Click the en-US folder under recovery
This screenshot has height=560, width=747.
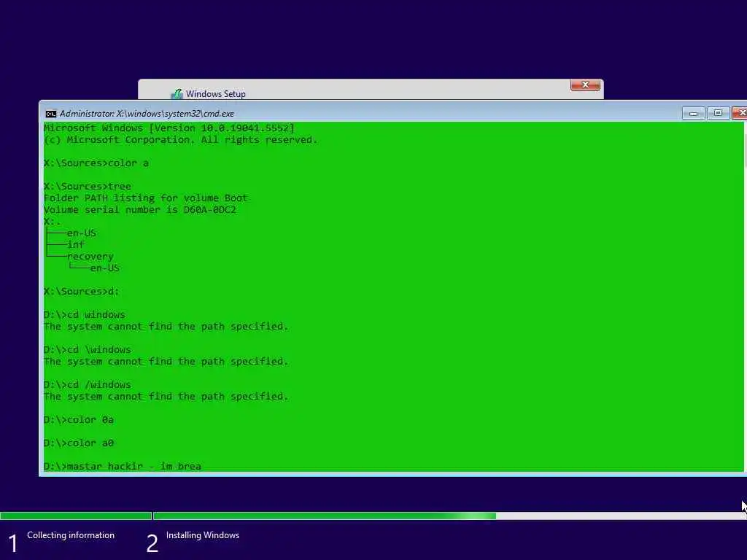click(105, 268)
